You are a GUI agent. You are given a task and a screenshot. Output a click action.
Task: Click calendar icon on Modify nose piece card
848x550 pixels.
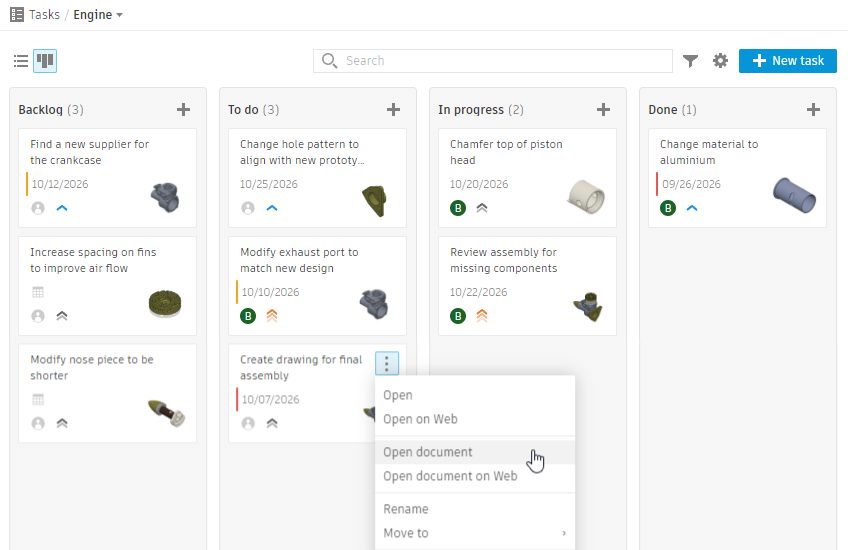(38, 400)
